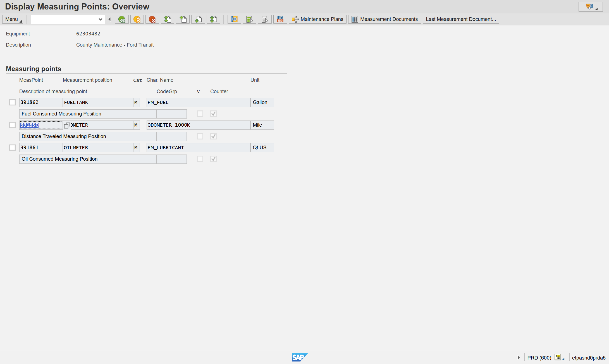Click the green Back icon
Image resolution: width=609 pixels, height=364 pixels.
coord(122,19)
